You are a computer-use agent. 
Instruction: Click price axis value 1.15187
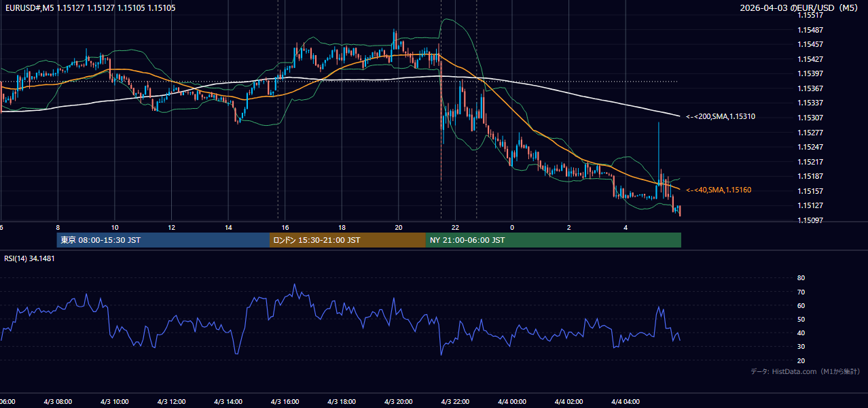click(x=810, y=176)
